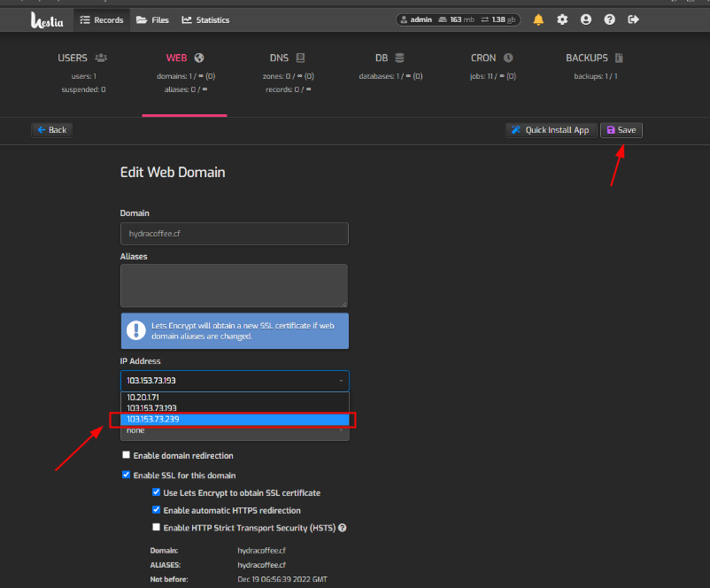Enable HTTP Strict Transport Security checkbox
This screenshot has width=710, height=588.
156,527
